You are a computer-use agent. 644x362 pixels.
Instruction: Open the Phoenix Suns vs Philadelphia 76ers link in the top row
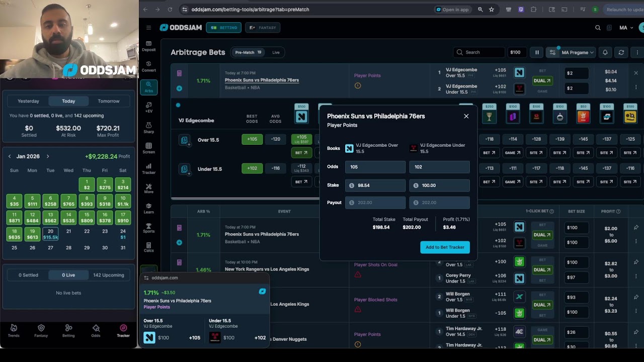[x=262, y=80]
